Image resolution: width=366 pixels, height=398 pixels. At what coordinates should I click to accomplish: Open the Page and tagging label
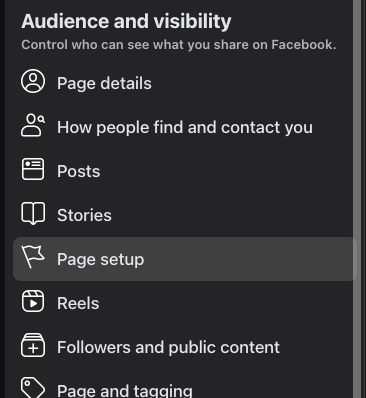coord(125,391)
